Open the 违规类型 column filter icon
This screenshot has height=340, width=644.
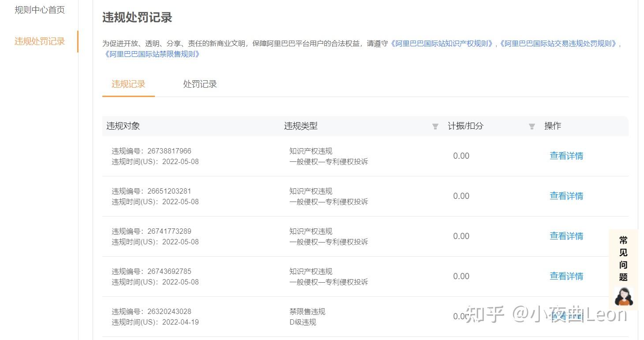[435, 127]
